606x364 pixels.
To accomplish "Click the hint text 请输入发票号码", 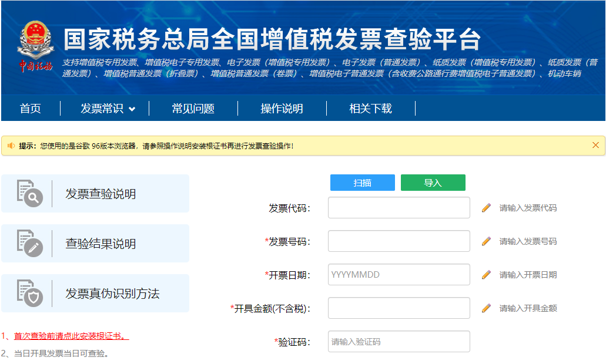I will [528, 241].
